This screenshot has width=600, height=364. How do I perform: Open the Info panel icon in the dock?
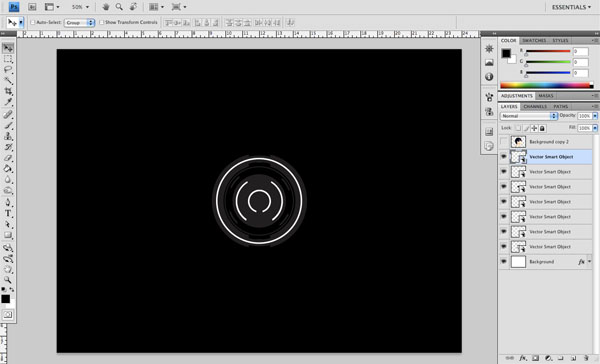click(x=489, y=77)
